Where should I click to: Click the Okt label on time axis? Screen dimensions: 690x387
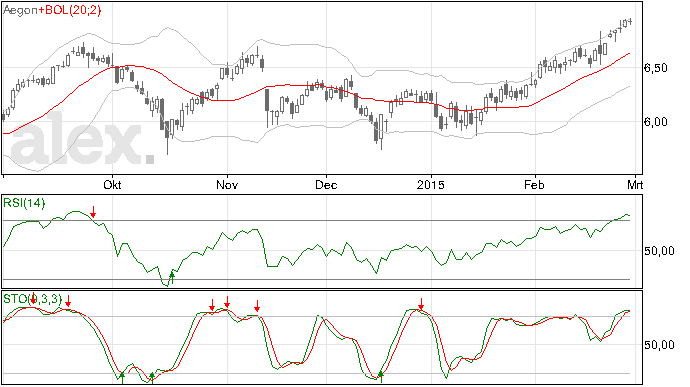point(112,184)
